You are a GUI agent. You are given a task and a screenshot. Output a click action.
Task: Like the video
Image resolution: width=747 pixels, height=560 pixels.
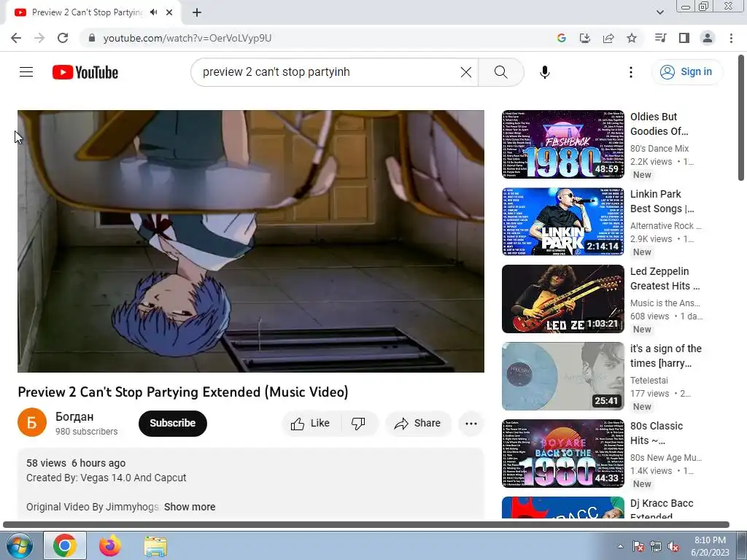311,424
